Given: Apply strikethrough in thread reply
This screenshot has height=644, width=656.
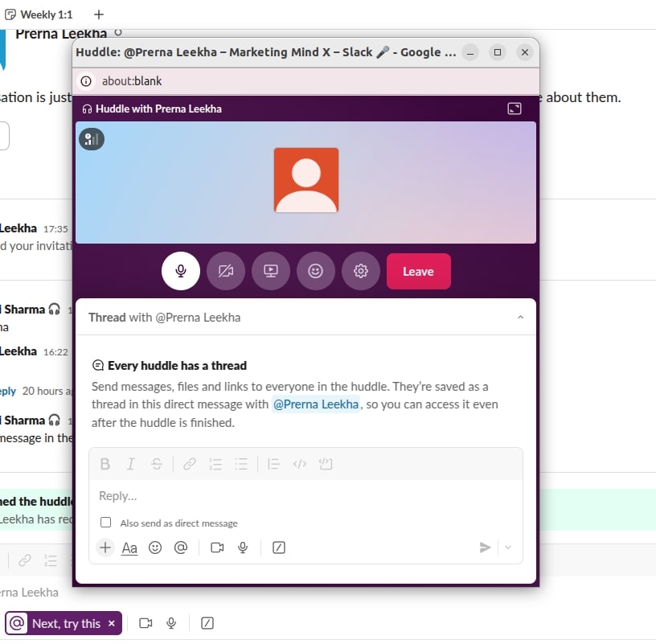Looking at the screenshot, I should click(x=157, y=464).
